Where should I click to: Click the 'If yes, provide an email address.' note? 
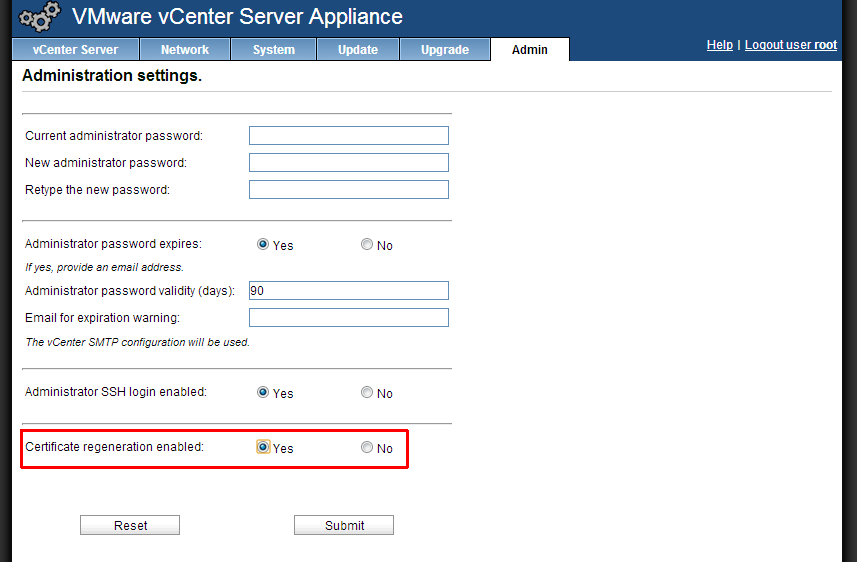click(104, 267)
